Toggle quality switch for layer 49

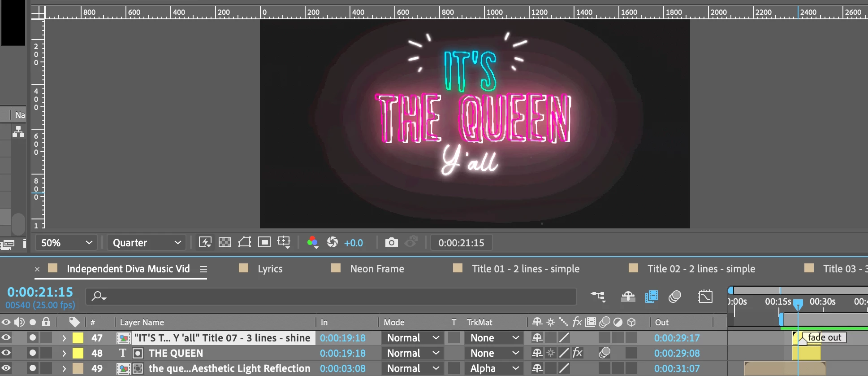pos(564,368)
